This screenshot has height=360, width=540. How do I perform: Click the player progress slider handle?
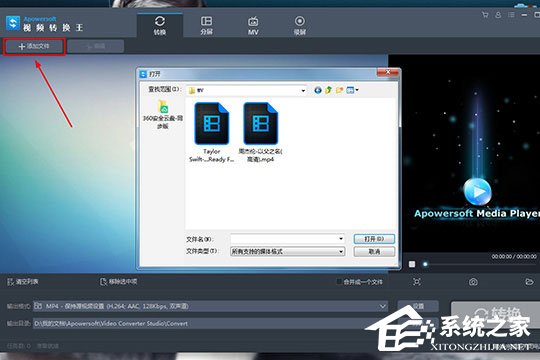pyautogui.click(x=425, y=264)
